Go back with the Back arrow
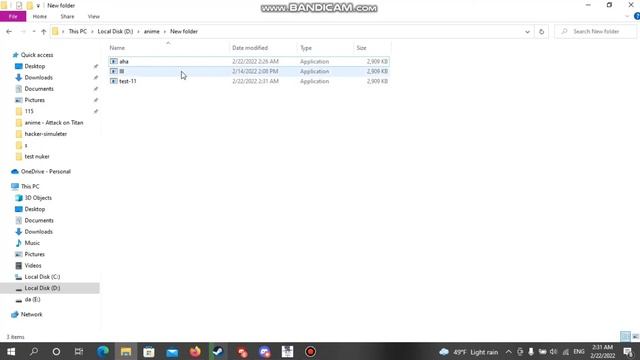This screenshot has width=640, height=360. pos(9,31)
